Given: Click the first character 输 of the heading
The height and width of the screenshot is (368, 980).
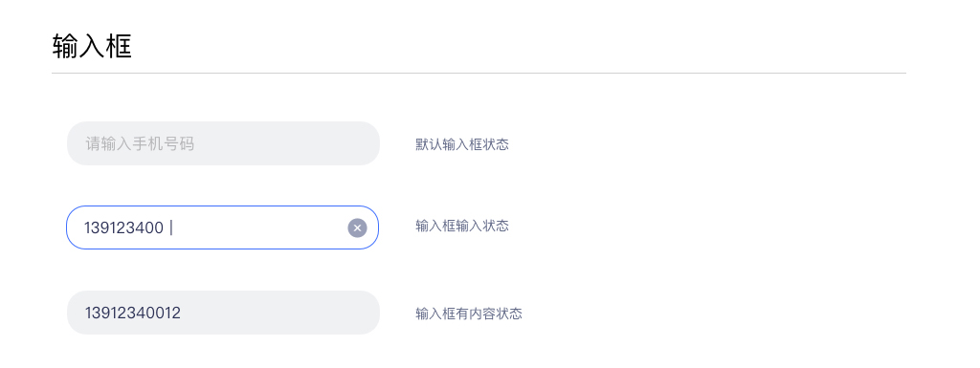Looking at the screenshot, I should click(64, 47).
